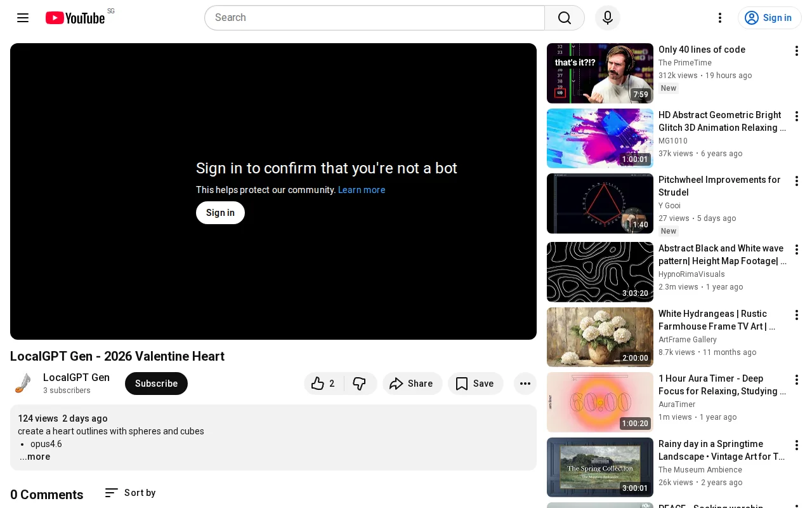The height and width of the screenshot is (508, 812).
Task: Open the Sort by comments dropdown
Action: coord(130,493)
